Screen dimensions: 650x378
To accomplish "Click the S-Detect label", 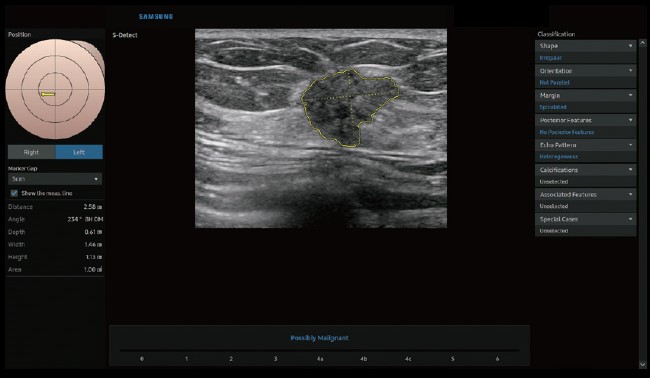I will coord(125,35).
